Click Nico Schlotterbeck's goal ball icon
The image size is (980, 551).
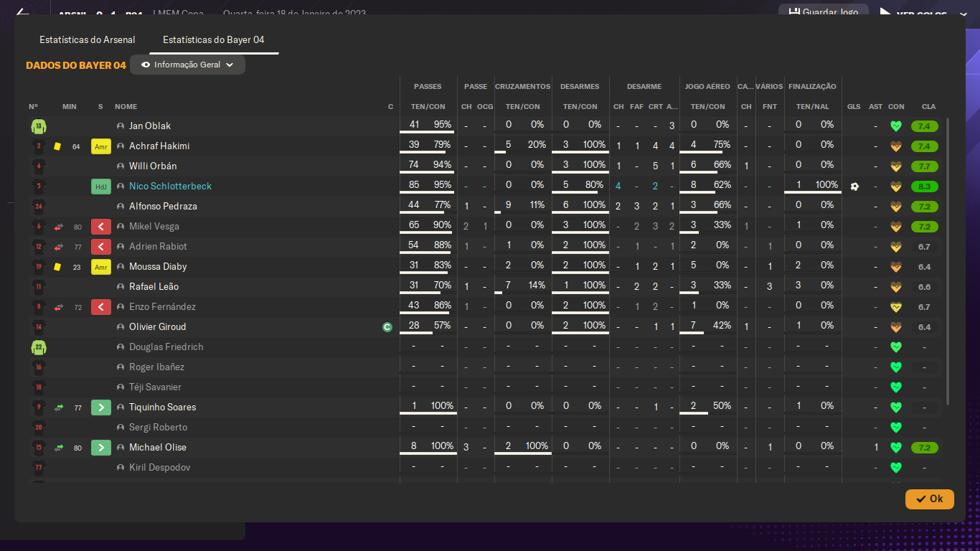[x=854, y=187]
